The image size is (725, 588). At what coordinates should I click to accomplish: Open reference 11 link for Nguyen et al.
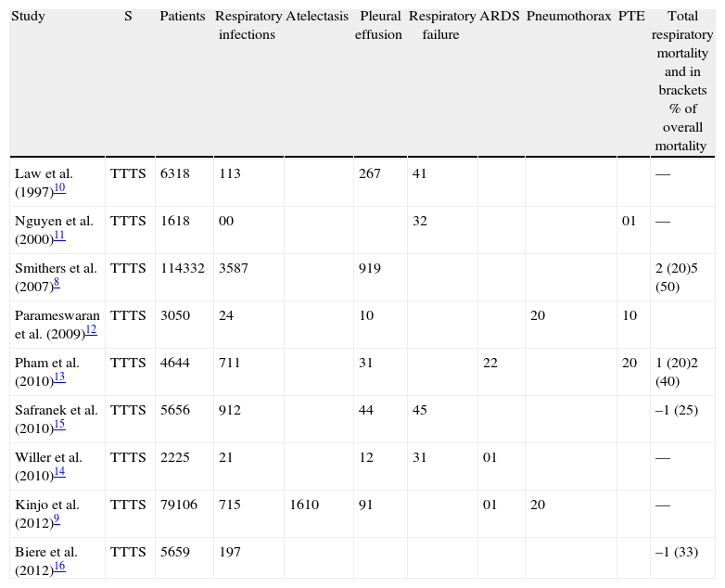(59, 236)
